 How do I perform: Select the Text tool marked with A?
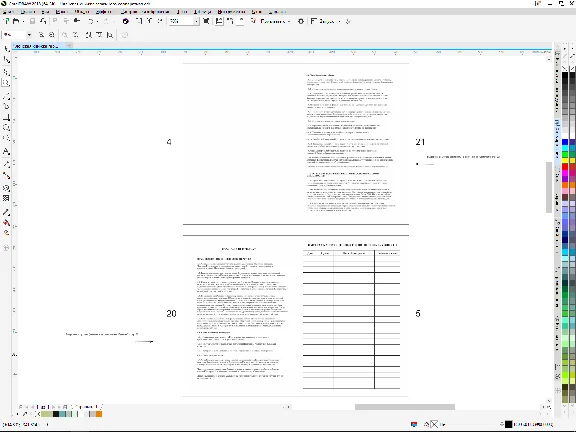point(6,151)
